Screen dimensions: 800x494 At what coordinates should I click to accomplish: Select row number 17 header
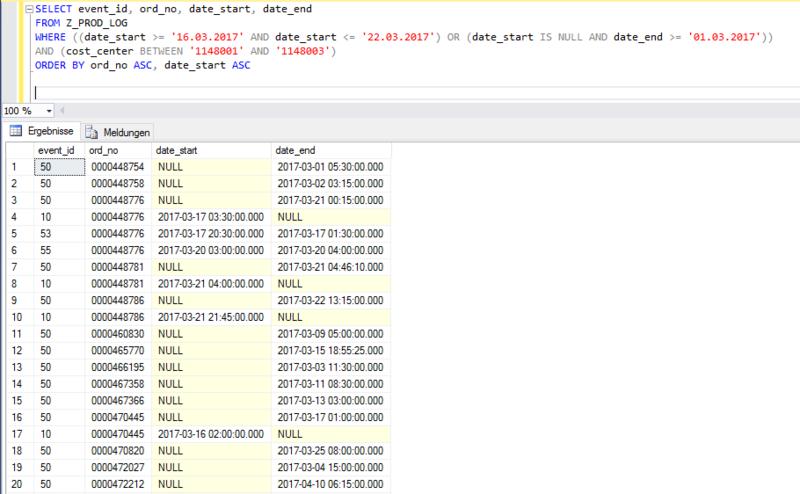[x=16, y=435]
